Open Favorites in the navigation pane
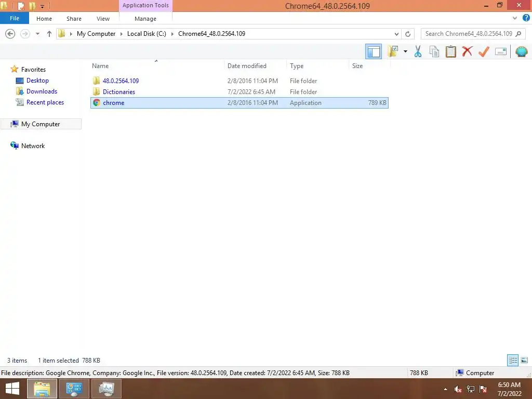The image size is (532, 399). (33, 69)
